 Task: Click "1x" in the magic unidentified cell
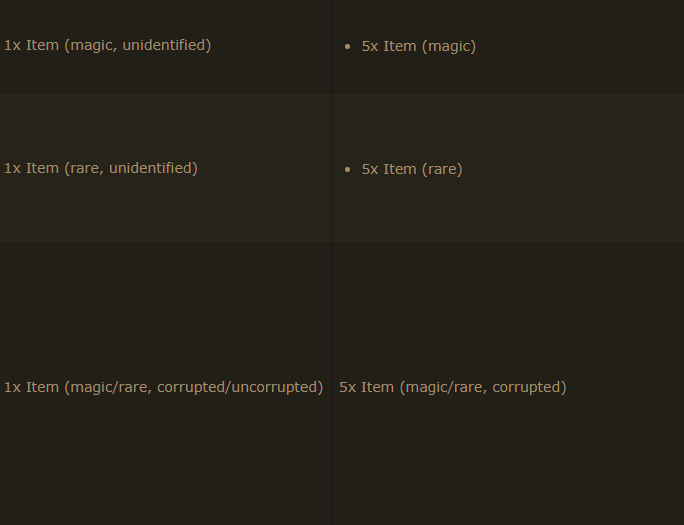point(12,45)
